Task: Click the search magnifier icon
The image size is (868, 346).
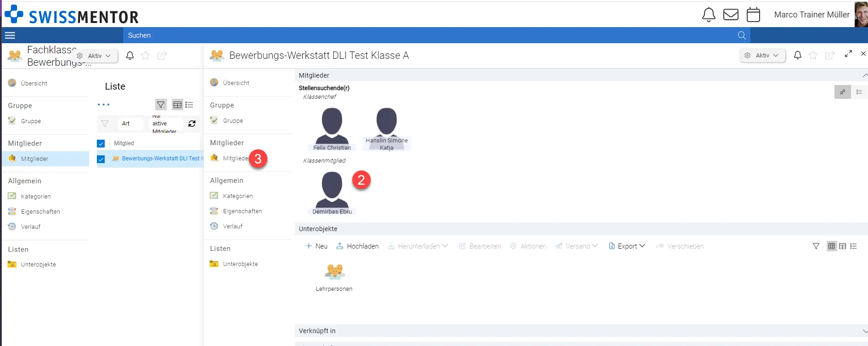Action: click(x=742, y=35)
